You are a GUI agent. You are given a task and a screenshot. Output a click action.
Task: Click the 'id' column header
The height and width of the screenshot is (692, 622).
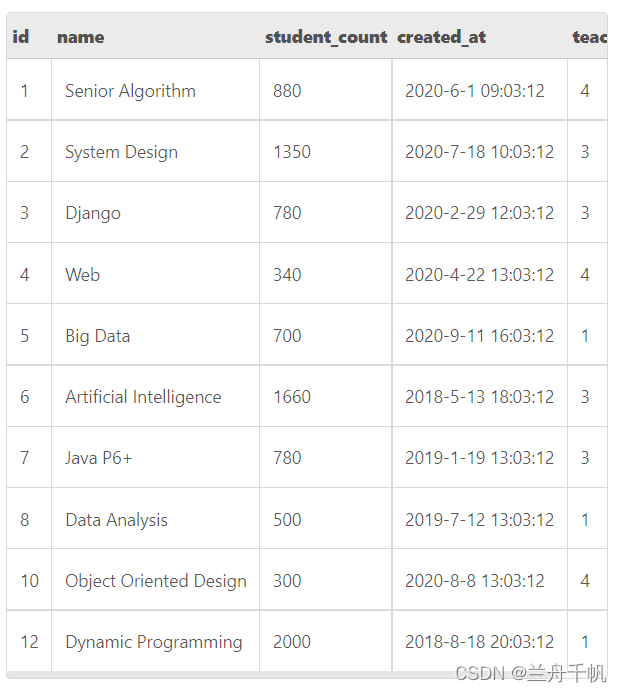pyautogui.click(x=21, y=37)
